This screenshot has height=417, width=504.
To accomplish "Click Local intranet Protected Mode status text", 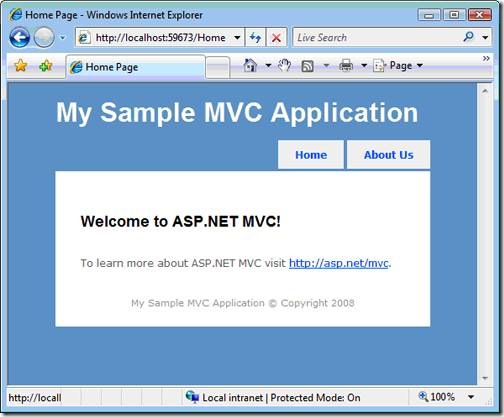I will click(281, 398).
